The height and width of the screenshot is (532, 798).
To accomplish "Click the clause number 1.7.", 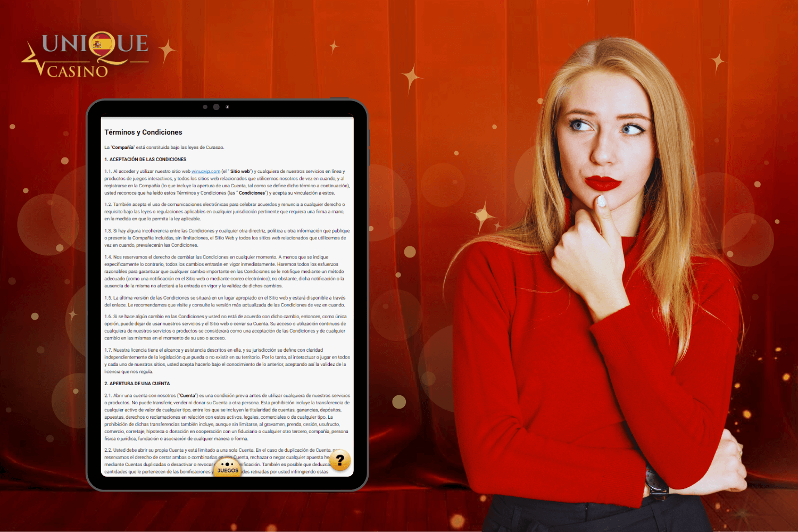I will [x=108, y=350].
